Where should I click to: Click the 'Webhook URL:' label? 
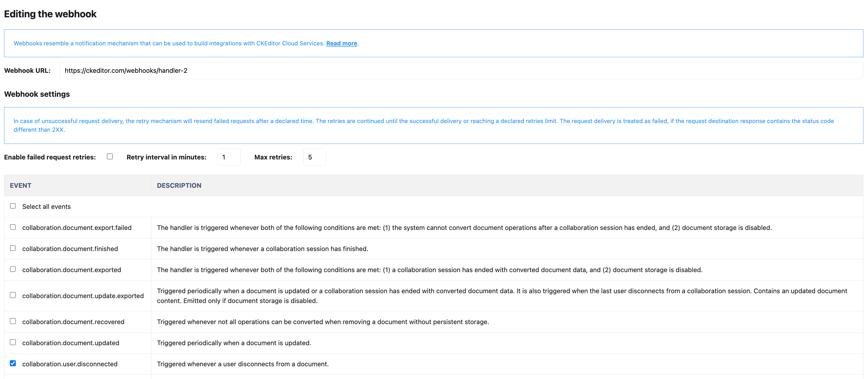pos(27,70)
